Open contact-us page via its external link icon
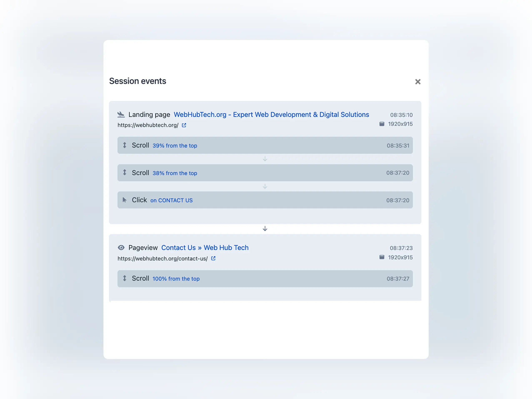532x399 pixels. click(213, 258)
